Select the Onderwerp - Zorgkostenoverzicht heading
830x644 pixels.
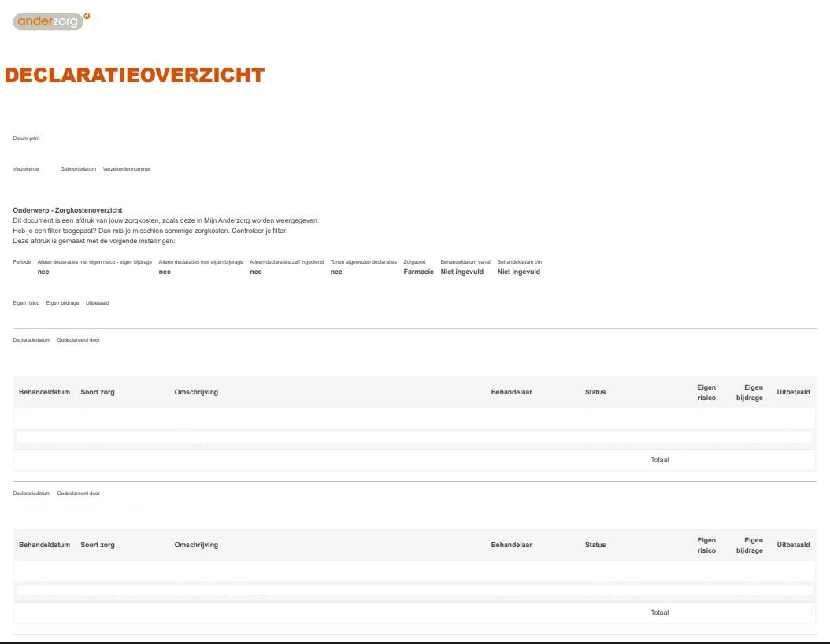(68, 210)
